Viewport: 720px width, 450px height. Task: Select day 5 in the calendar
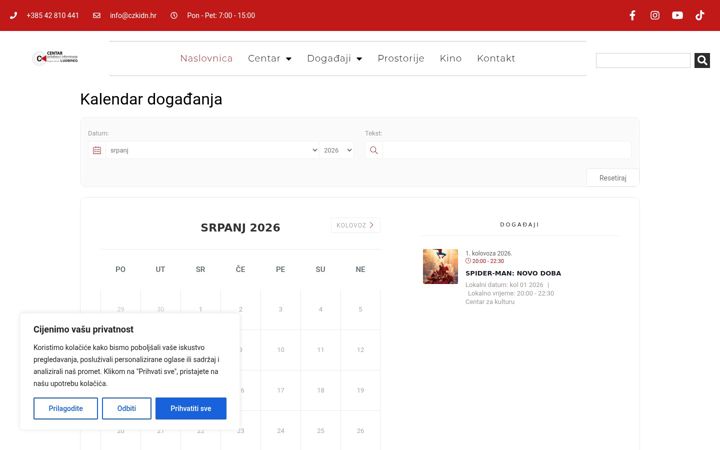click(360, 309)
